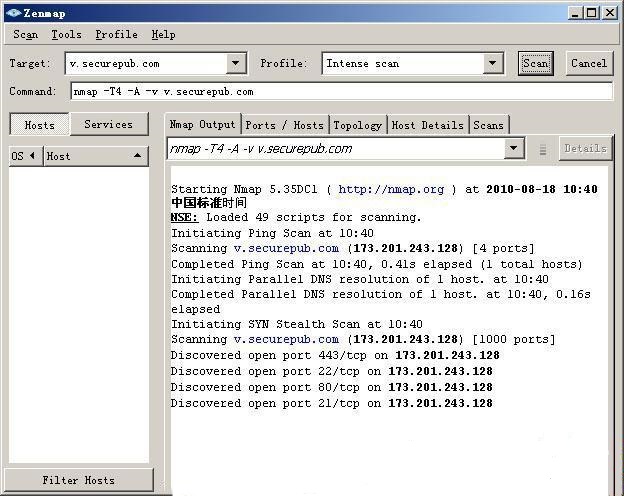Switch to the Topology tab

[357, 125]
